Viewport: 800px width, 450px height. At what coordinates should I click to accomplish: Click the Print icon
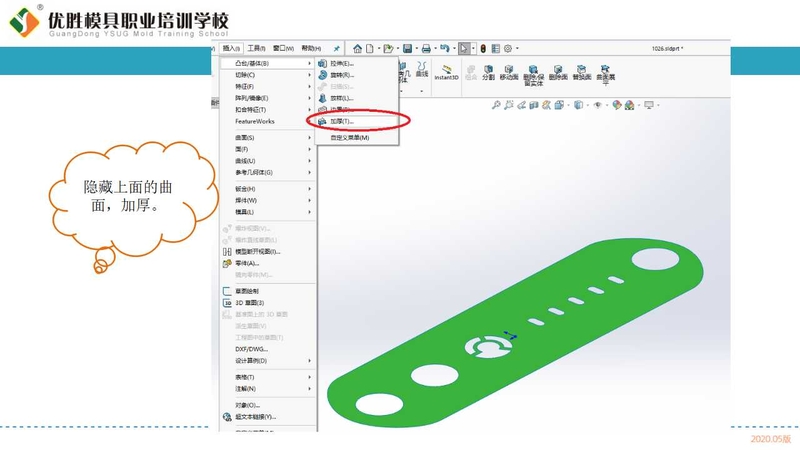click(426, 48)
